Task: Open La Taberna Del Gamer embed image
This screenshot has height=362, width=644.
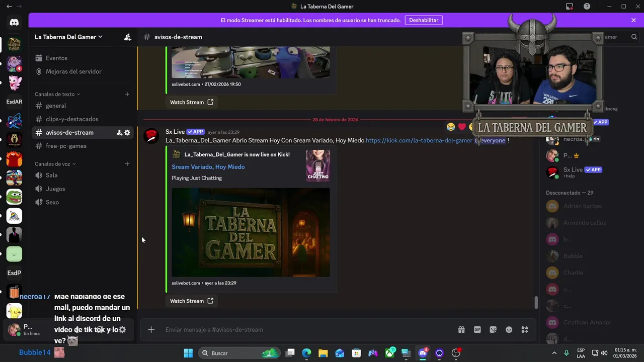Action: click(x=251, y=232)
